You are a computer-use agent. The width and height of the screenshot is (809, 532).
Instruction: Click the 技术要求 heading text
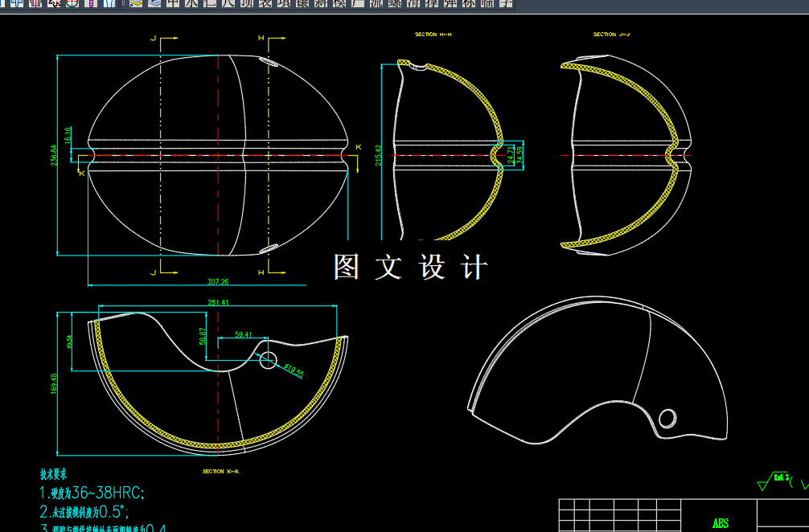coord(54,474)
